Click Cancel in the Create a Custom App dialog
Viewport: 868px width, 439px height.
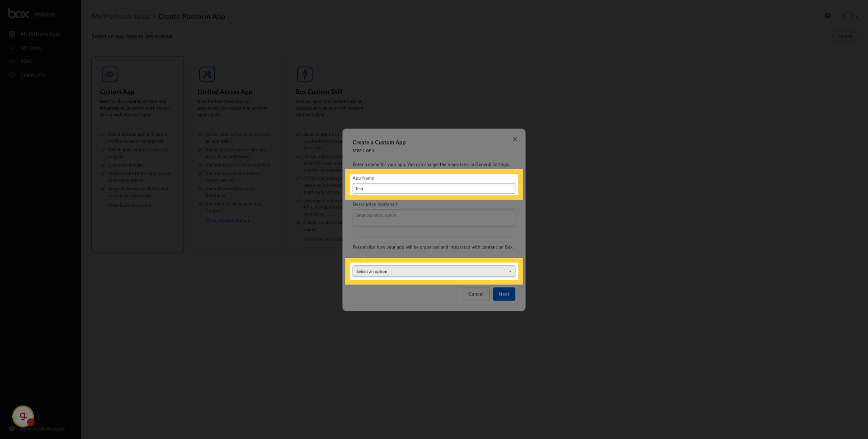coord(476,294)
